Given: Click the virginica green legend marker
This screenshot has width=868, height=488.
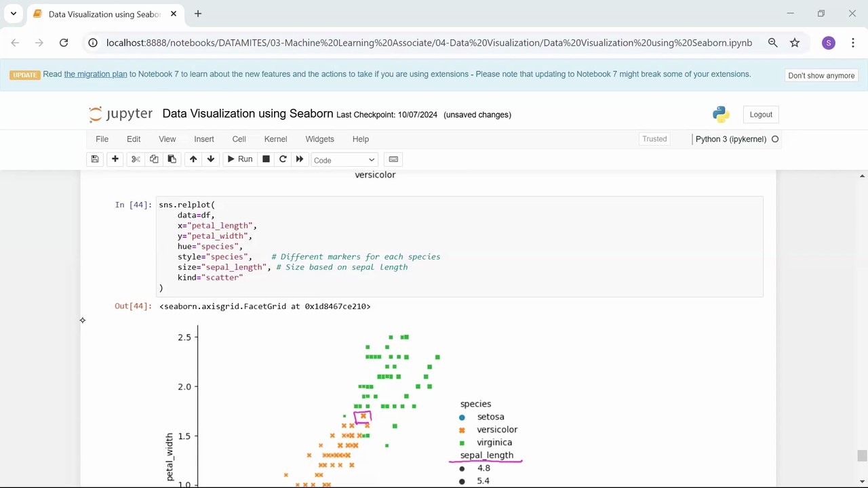Looking at the screenshot, I should (462, 443).
